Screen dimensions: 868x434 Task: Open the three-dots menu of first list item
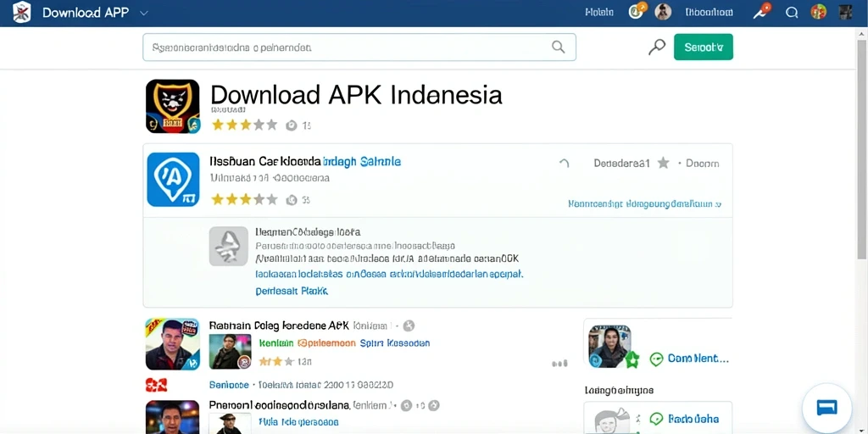click(x=559, y=363)
